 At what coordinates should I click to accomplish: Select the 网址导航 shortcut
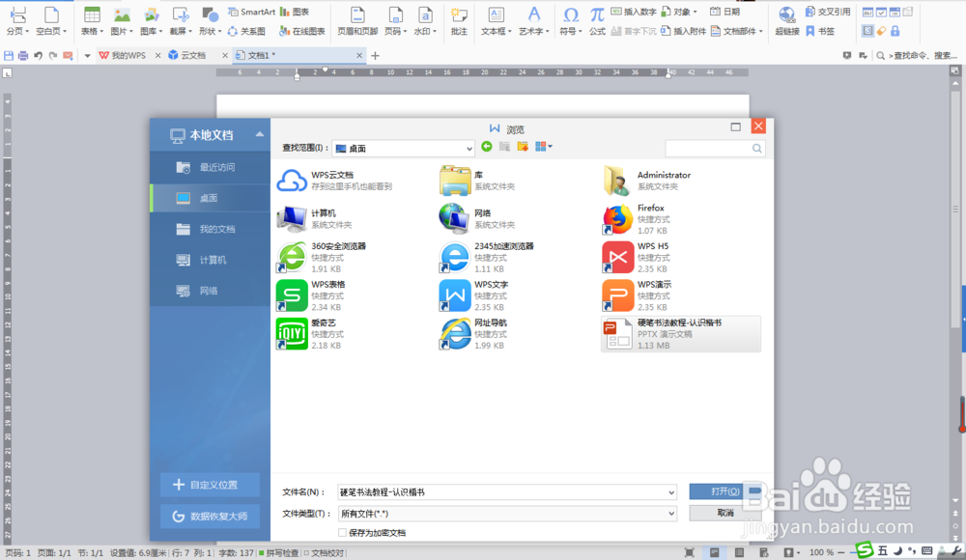tap(473, 333)
